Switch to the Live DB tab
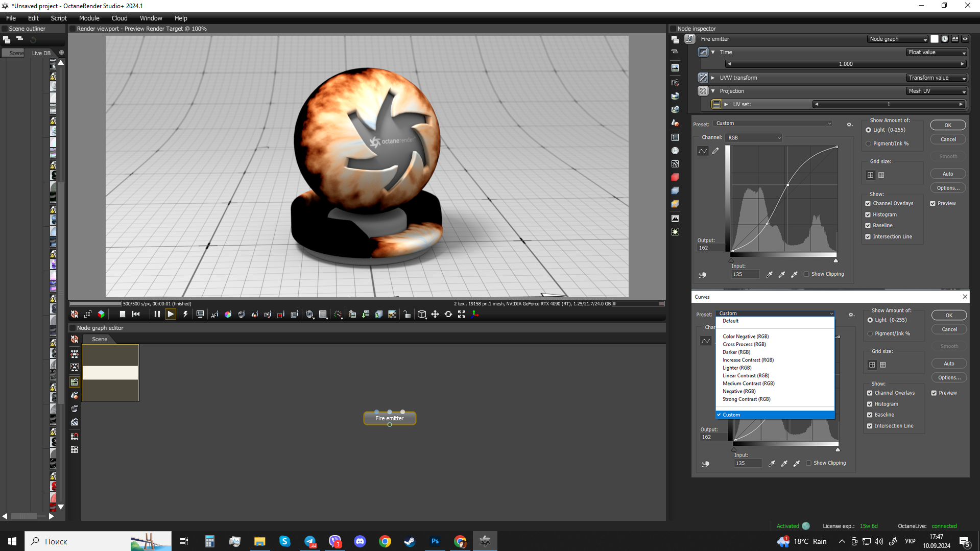This screenshot has width=980, height=551. pos(41,53)
